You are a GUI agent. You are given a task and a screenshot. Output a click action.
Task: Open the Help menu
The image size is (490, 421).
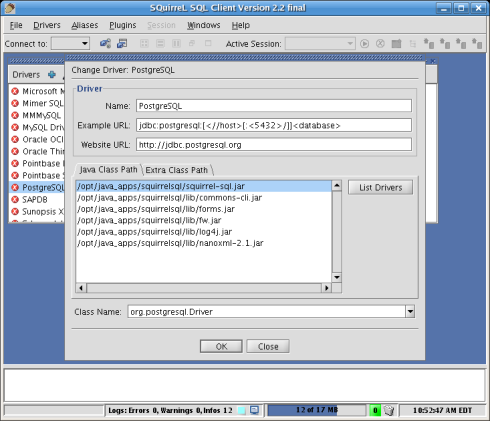pyautogui.click(x=241, y=25)
